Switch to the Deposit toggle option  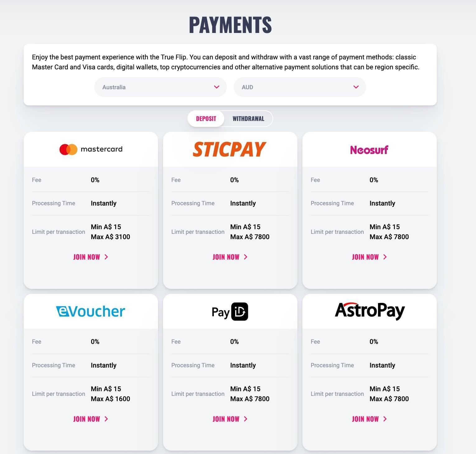pyautogui.click(x=206, y=118)
